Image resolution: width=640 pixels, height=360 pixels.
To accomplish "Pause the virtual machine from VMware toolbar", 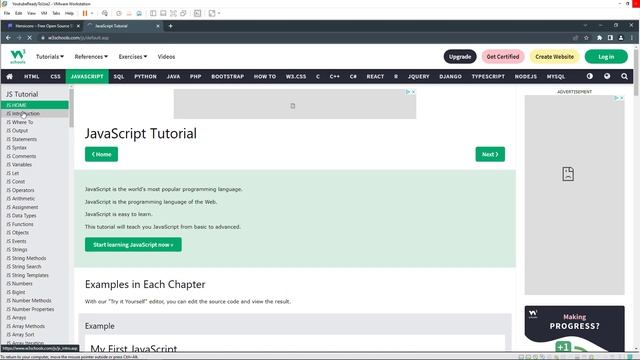I will [85, 13].
